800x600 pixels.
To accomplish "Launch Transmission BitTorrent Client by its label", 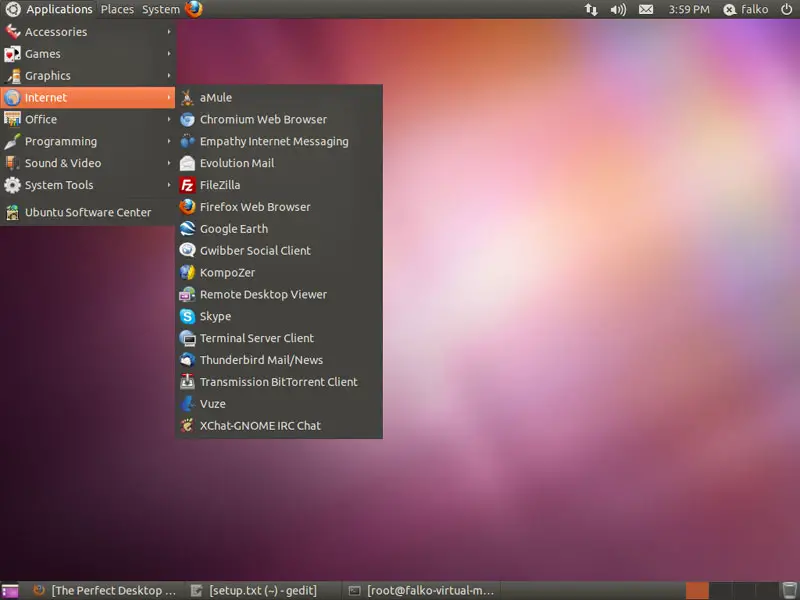I will pos(279,382).
